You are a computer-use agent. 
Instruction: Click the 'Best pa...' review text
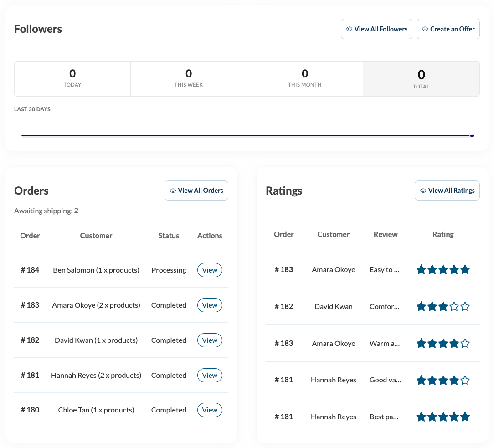tap(384, 417)
